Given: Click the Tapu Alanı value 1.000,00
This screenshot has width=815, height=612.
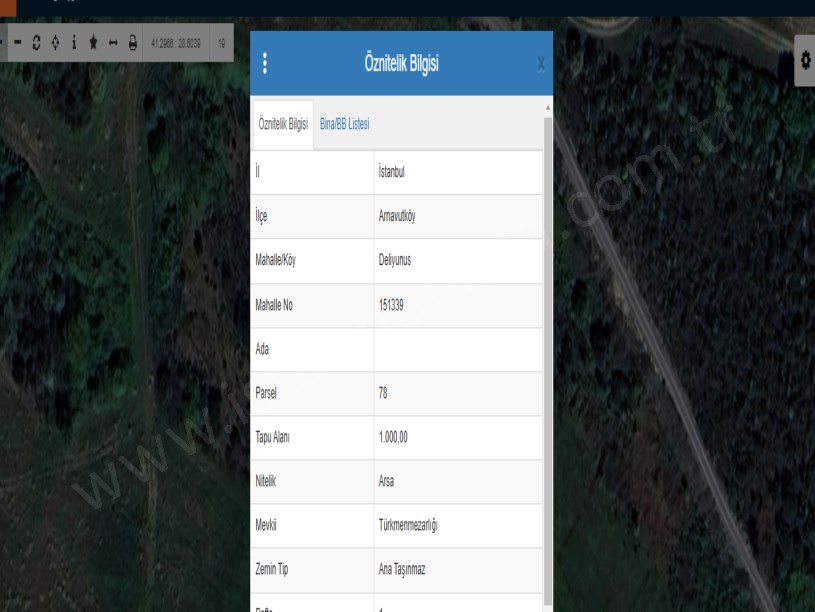Looking at the screenshot, I should 395,437.
